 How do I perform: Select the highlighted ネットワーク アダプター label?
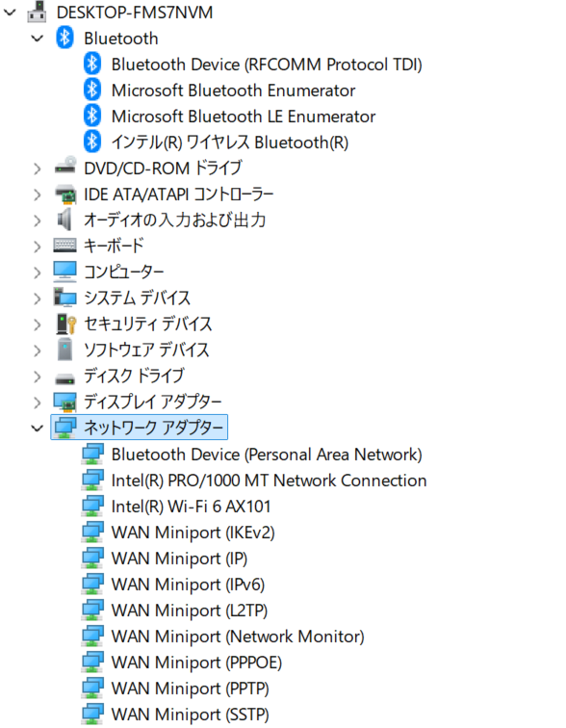tap(154, 428)
